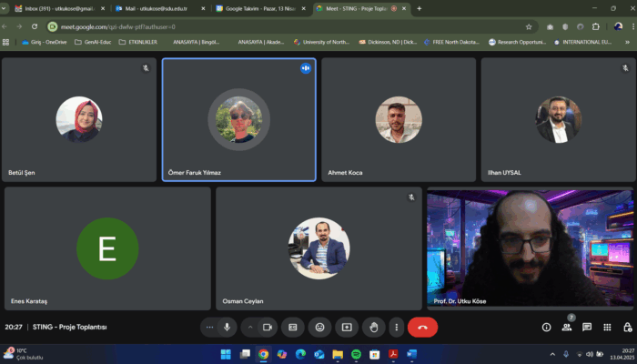The height and width of the screenshot is (364, 637).
Task: Expand audio settings dots beside microphone
Action: pyautogui.click(x=209, y=327)
